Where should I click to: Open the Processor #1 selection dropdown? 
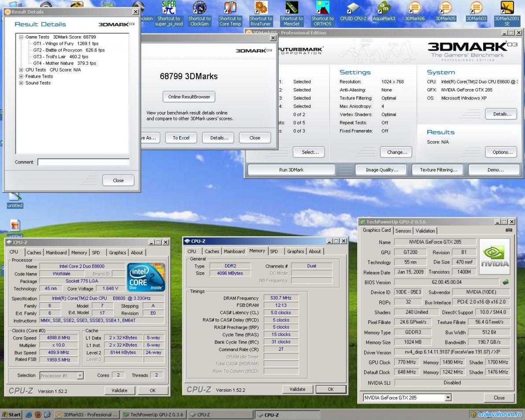tap(80, 375)
